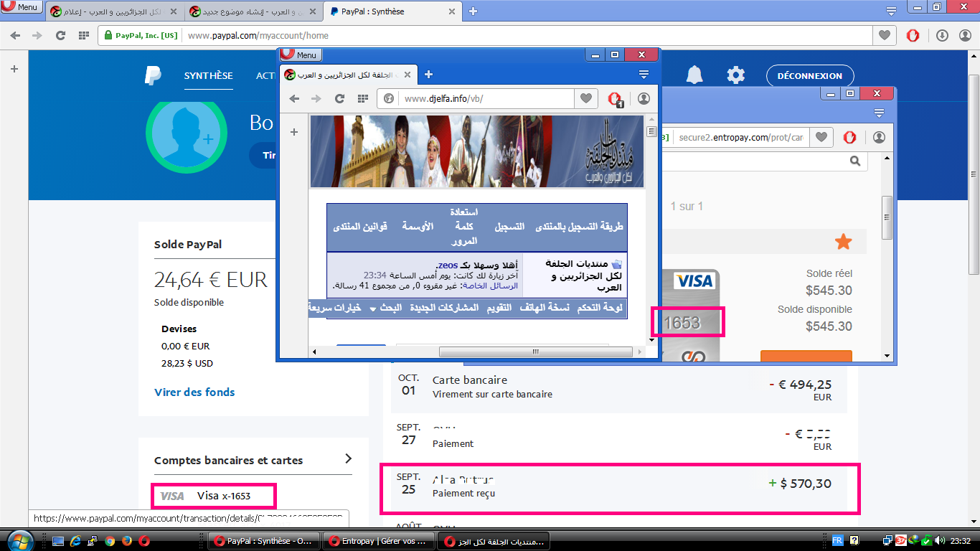Expand Comptes bancaires et cartes chevron

click(x=349, y=459)
